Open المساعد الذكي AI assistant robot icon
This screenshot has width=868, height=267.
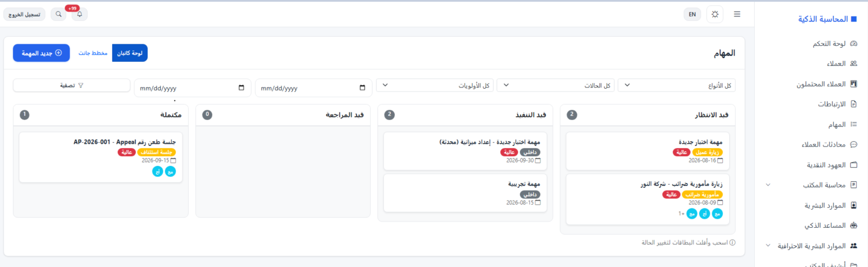pyautogui.click(x=853, y=226)
